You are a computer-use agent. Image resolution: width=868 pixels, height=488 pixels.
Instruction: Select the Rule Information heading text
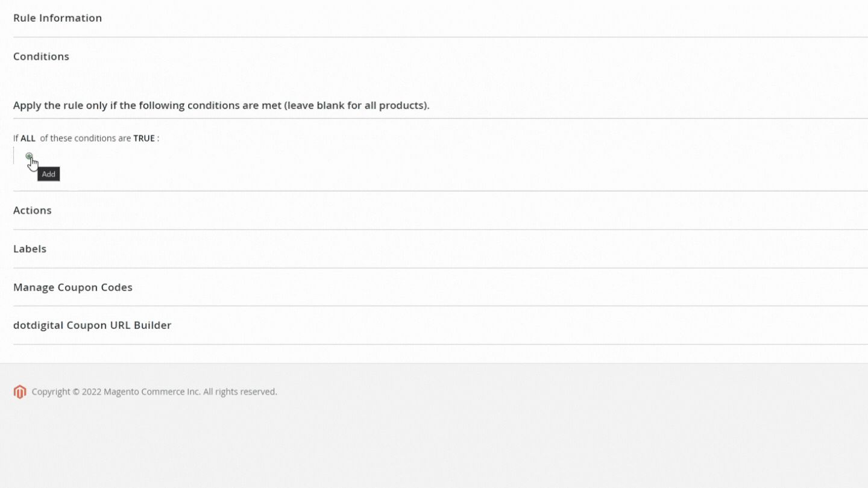tap(57, 18)
